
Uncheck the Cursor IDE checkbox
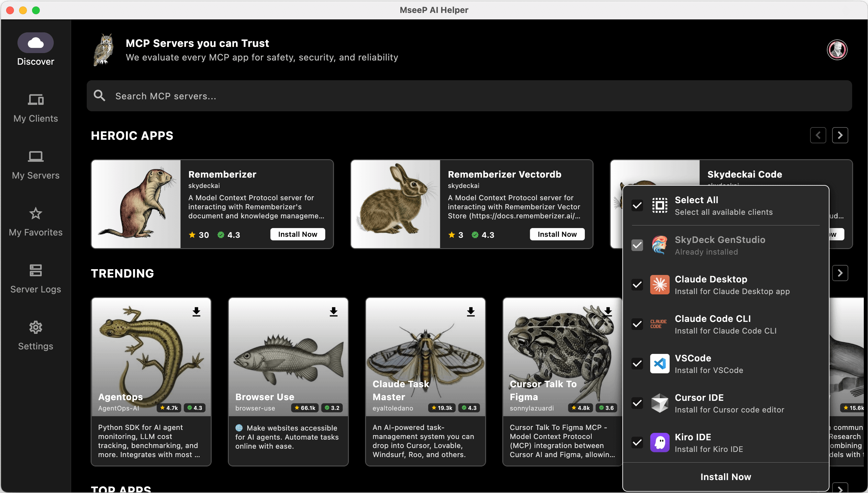tap(637, 403)
